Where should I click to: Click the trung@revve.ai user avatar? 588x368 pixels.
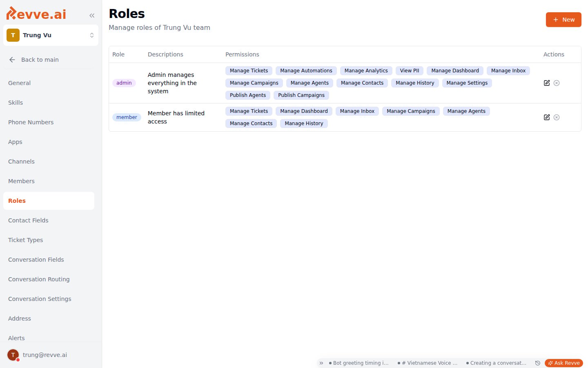click(13, 355)
